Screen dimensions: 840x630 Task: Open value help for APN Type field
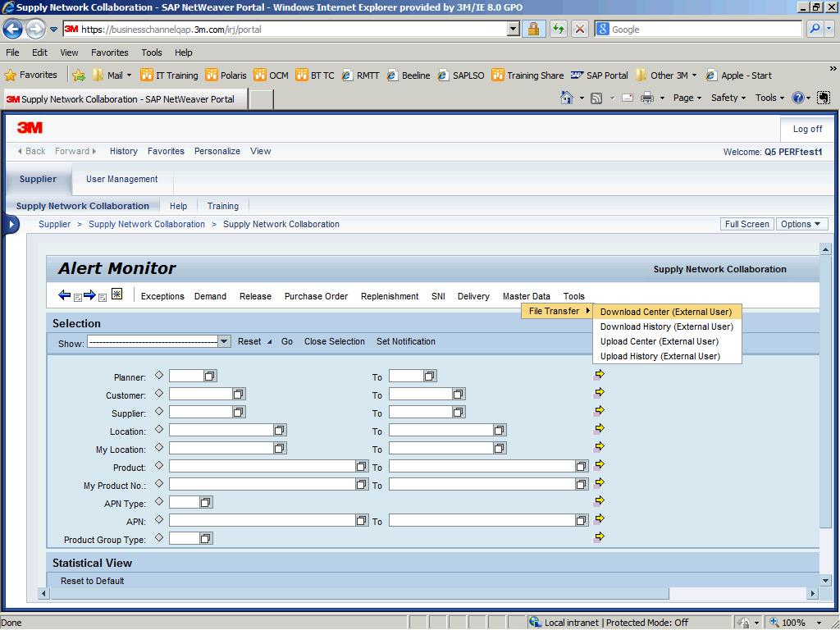tap(205, 503)
